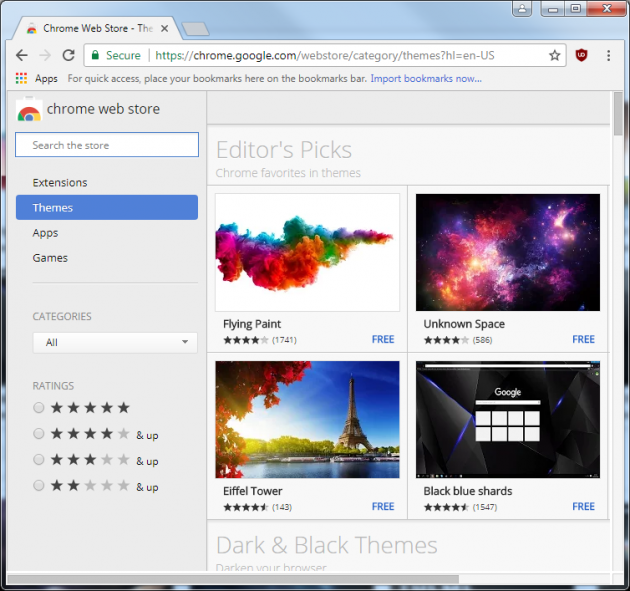This screenshot has height=591, width=630.
Task: Select the 3 stars & up filter
Action: click(x=39, y=460)
